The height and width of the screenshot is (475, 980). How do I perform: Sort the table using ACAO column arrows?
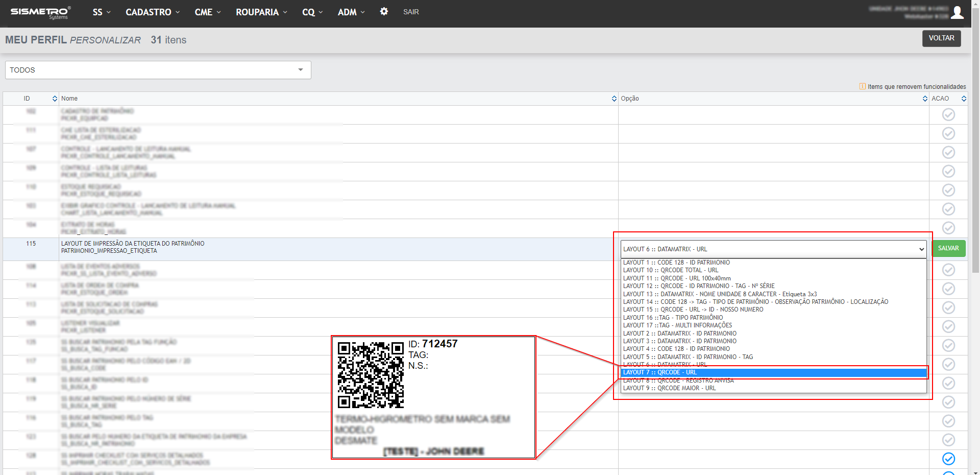(x=964, y=99)
